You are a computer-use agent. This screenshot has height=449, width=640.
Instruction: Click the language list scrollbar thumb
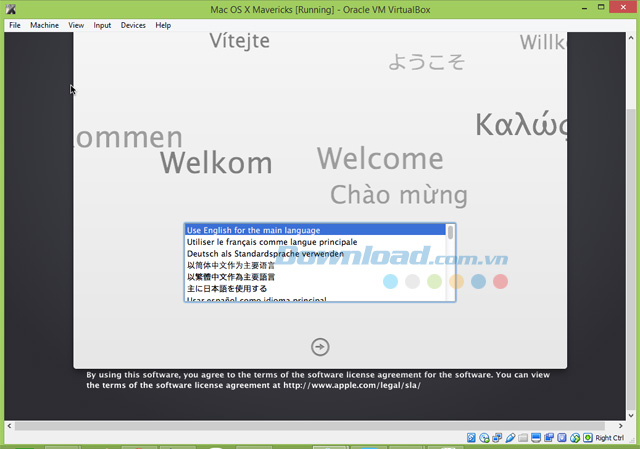pyautogui.click(x=450, y=233)
